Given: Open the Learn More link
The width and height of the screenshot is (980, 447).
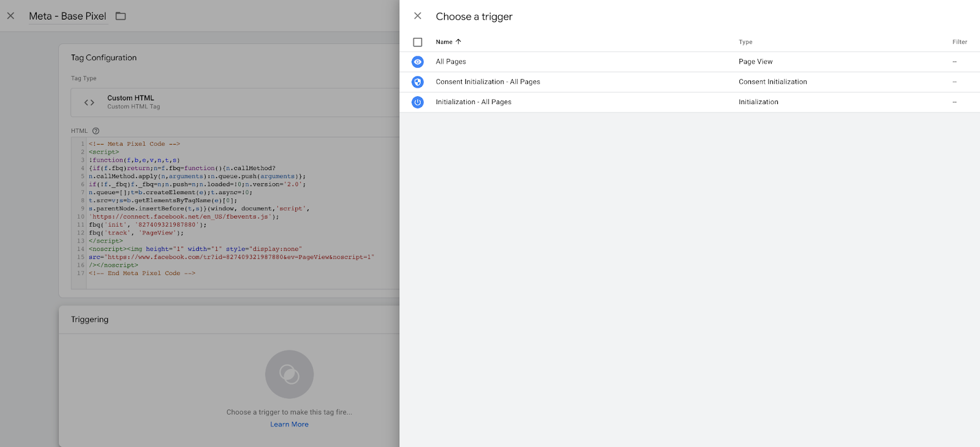Looking at the screenshot, I should [x=289, y=424].
